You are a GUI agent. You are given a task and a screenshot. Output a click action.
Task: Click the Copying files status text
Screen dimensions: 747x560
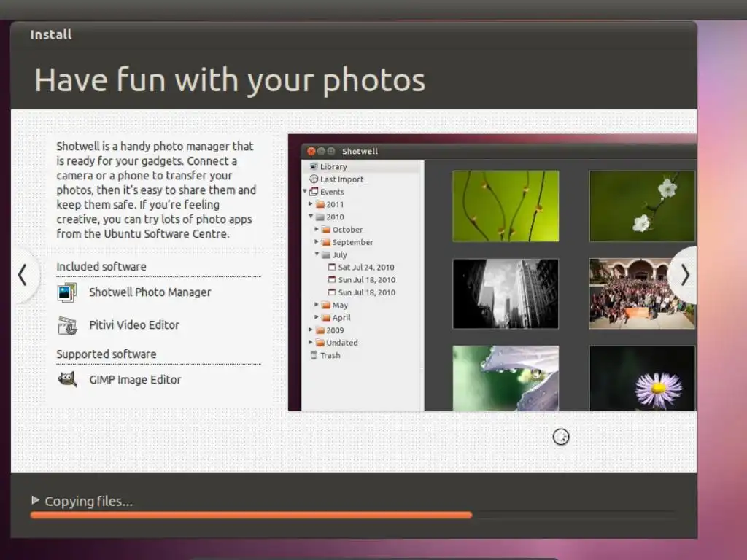pyautogui.click(x=88, y=501)
